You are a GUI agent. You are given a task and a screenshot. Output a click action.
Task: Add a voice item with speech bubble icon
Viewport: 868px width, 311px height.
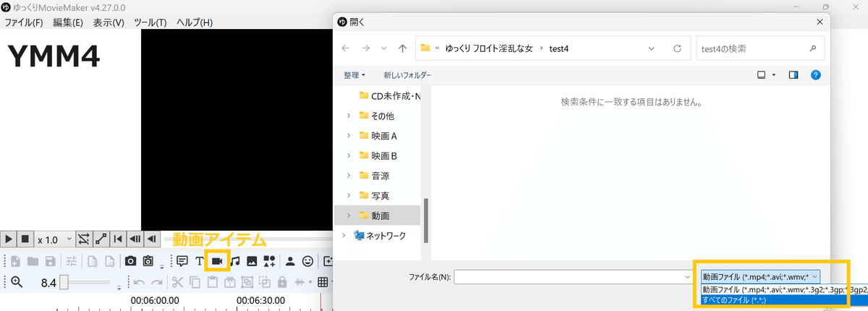tap(182, 261)
